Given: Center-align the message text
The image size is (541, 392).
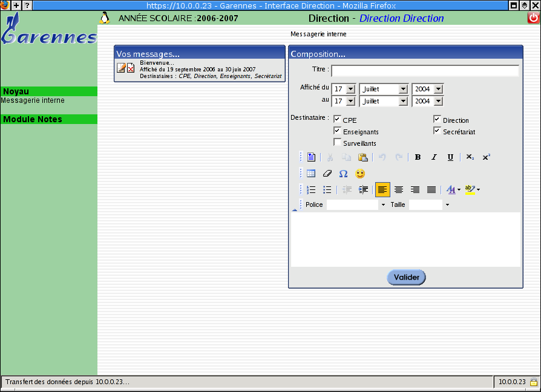Looking at the screenshot, I should coord(399,189).
